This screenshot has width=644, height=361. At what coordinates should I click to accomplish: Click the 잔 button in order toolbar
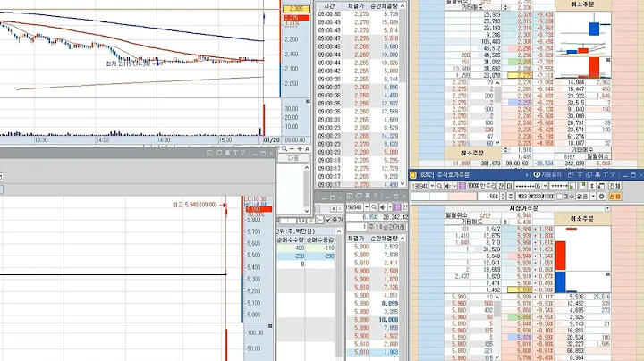[500, 186]
